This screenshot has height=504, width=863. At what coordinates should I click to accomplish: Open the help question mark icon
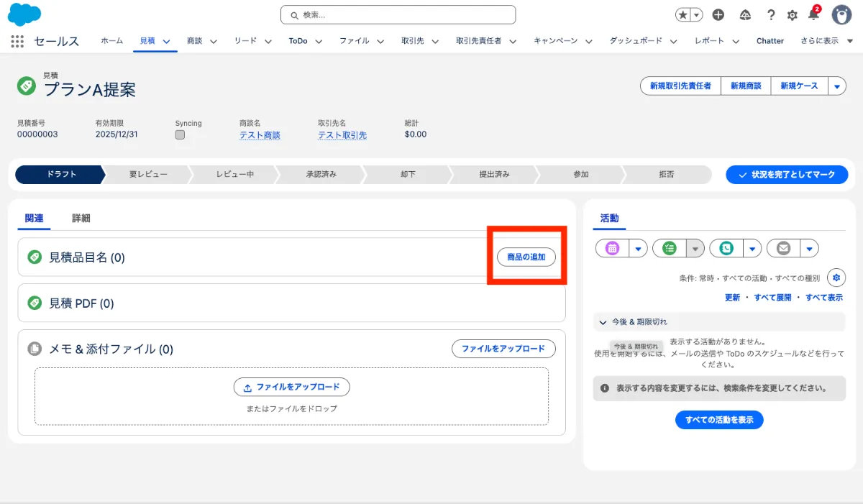pos(771,14)
